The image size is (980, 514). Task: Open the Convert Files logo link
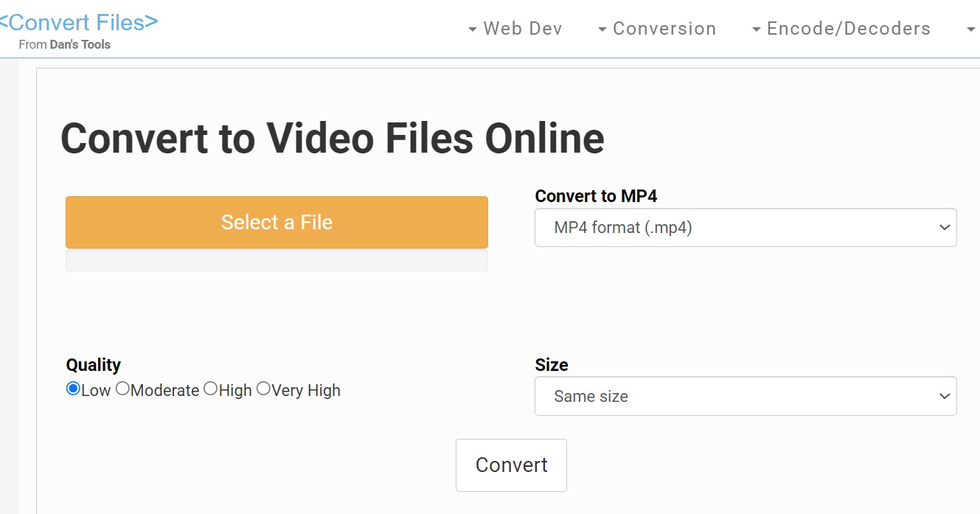pos(78,22)
